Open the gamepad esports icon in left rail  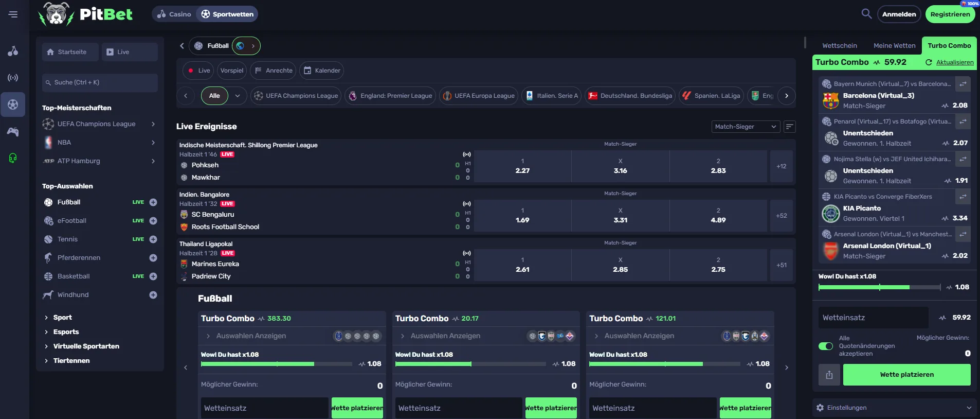13,132
